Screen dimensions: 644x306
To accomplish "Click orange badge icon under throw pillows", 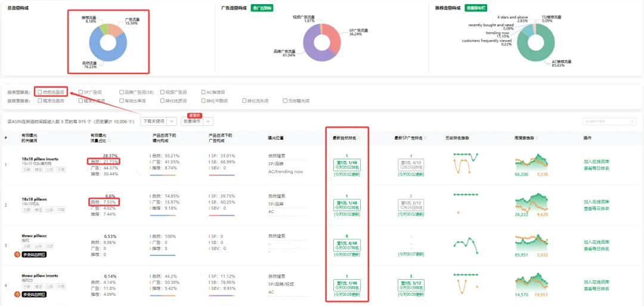I will tap(17, 255).
